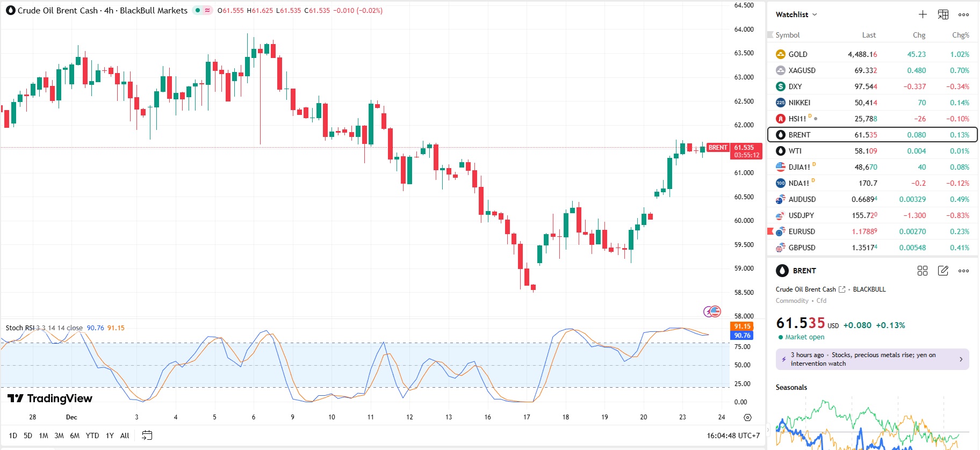Click the US flag economic event icon

(x=715, y=311)
